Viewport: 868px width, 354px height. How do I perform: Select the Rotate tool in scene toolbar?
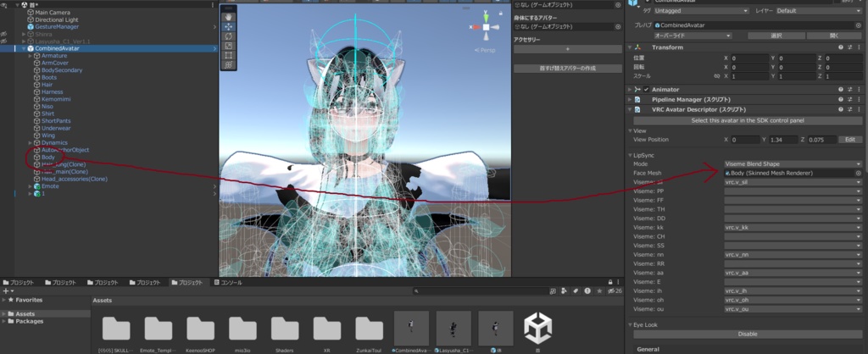click(x=229, y=36)
